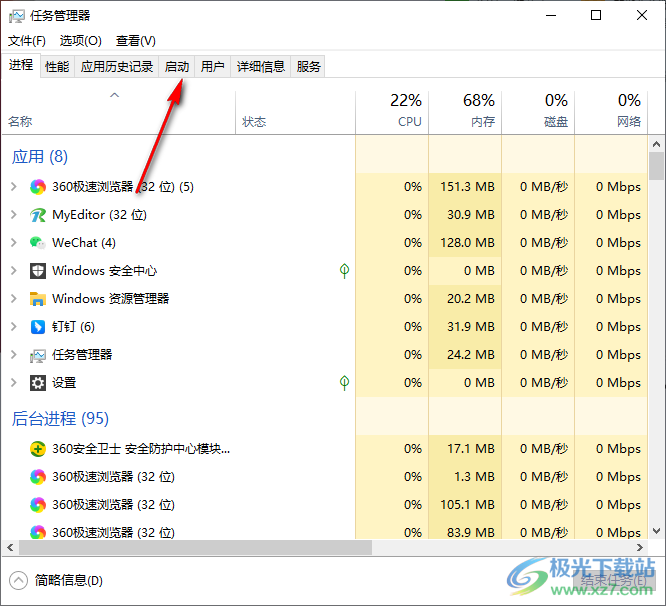
Task: Expand the WeChat (4) process group
Action: point(14,242)
